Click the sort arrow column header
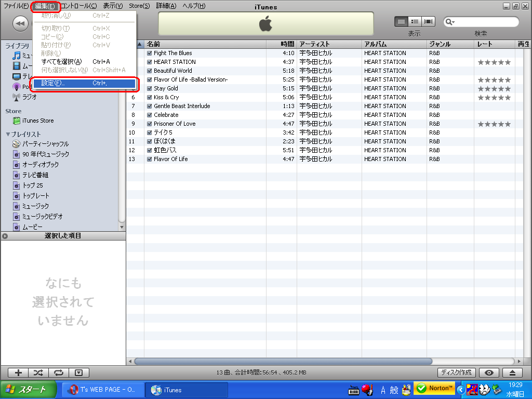The image size is (532, 399). [139, 44]
